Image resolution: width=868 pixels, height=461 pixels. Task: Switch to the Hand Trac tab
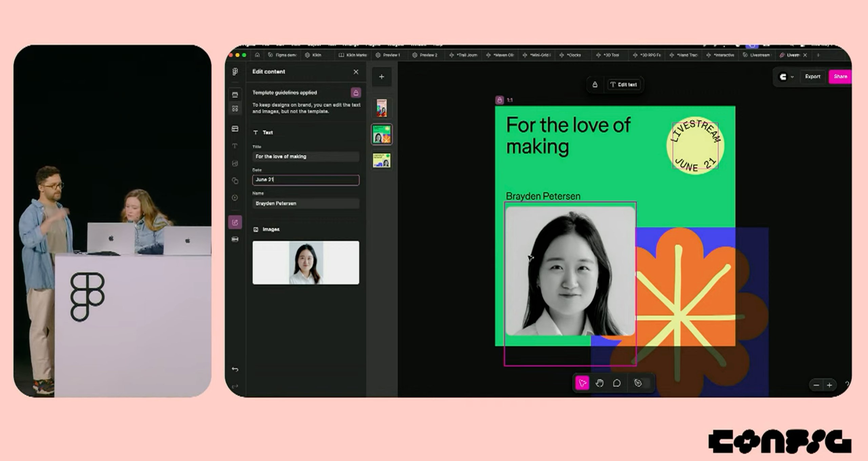pyautogui.click(x=684, y=55)
